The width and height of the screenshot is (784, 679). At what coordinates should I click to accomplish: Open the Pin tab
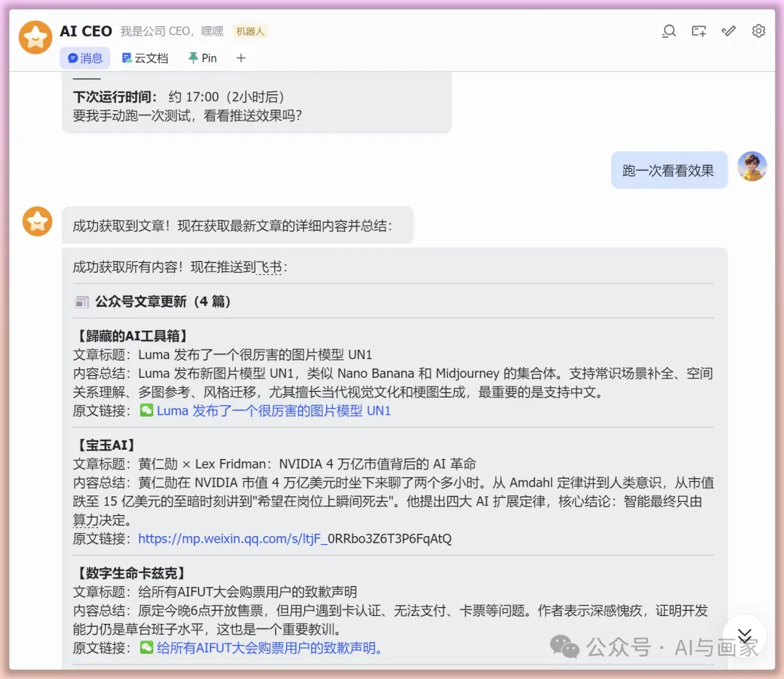tap(203, 58)
